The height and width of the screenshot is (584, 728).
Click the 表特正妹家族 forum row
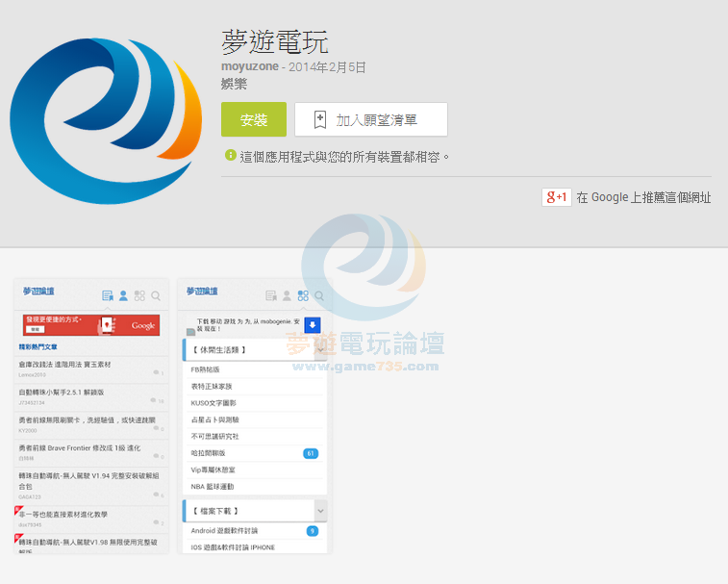[255, 386]
